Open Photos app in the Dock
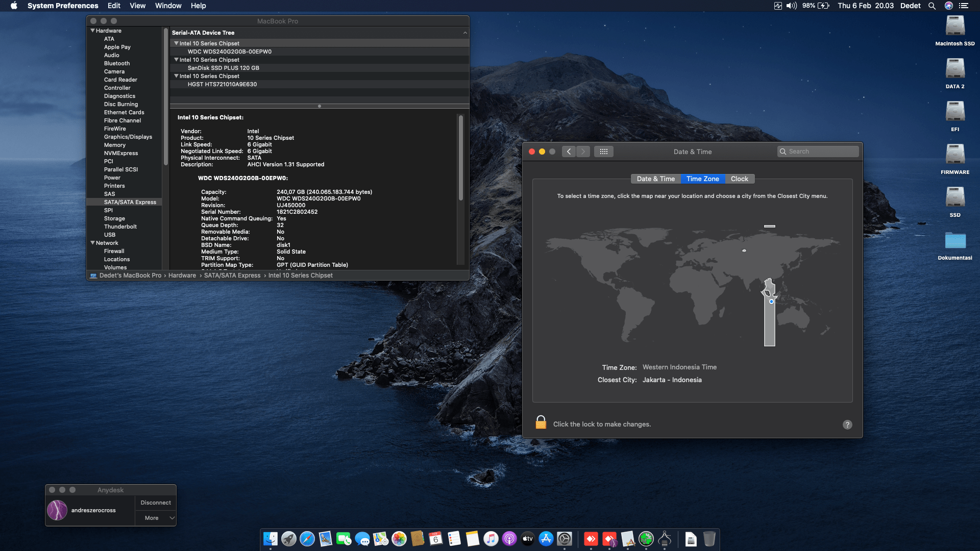Screen dimensions: 980x551 tap(399, 539)
